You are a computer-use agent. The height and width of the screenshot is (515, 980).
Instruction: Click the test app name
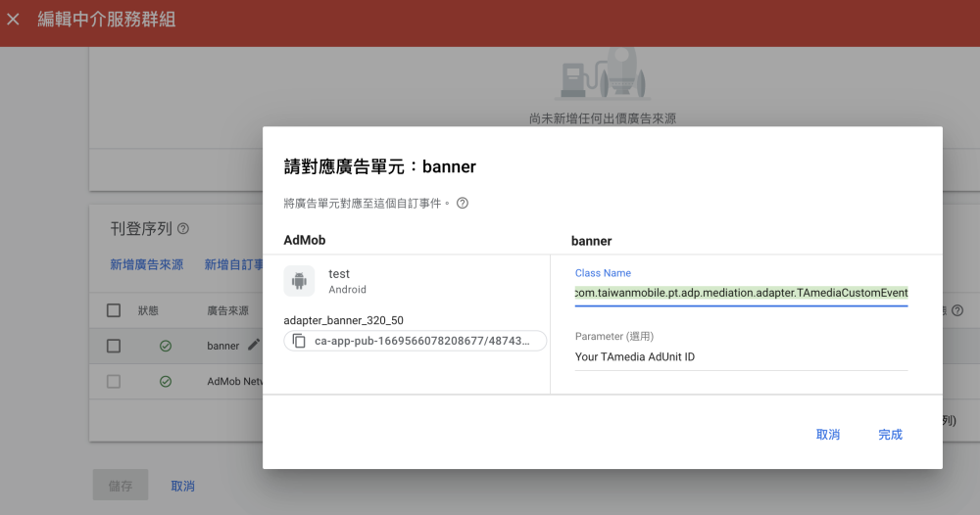(x=339, y=273)
